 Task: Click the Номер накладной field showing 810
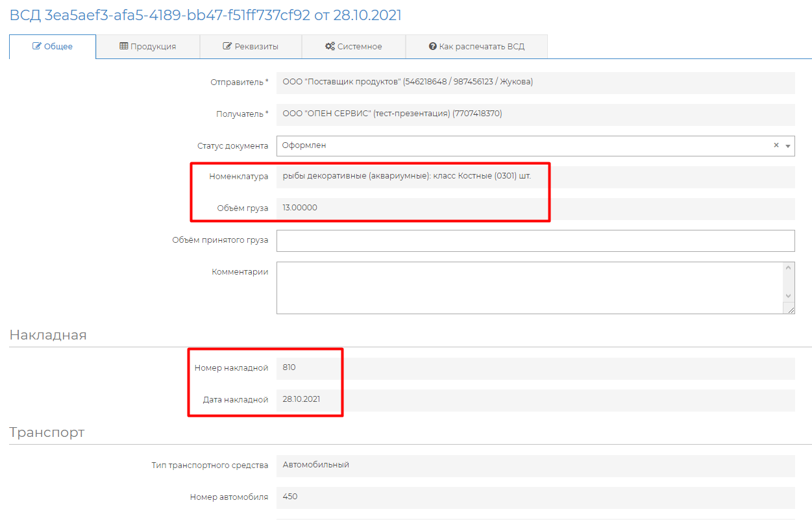point(535,368)
